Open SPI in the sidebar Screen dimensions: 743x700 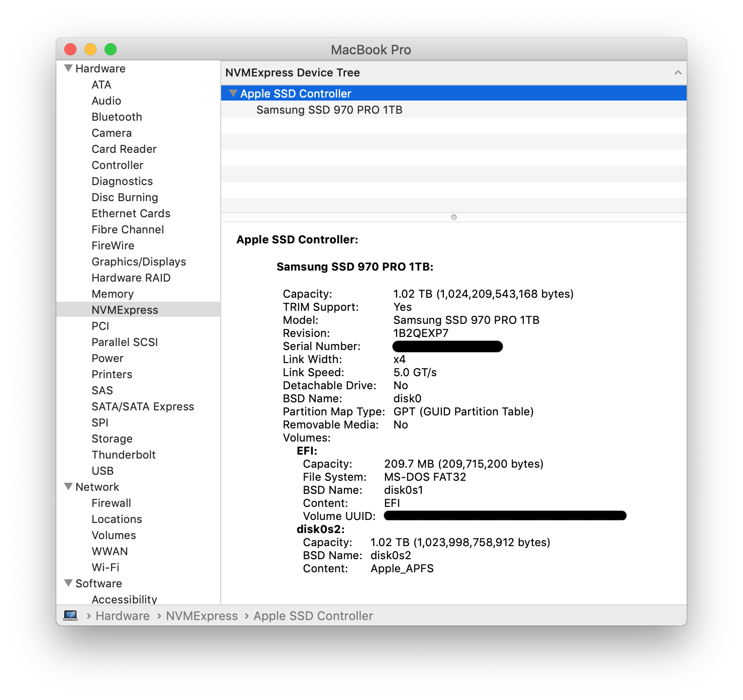tap(100, 422)
